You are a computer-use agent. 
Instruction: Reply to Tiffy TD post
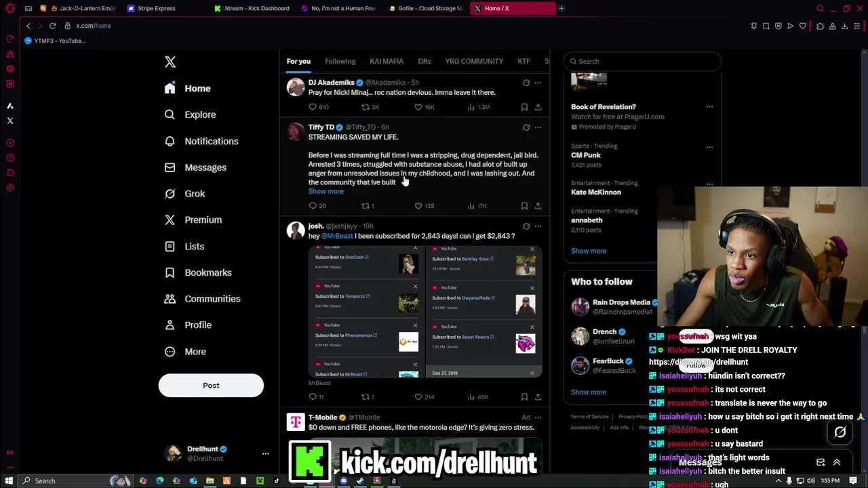313,206
